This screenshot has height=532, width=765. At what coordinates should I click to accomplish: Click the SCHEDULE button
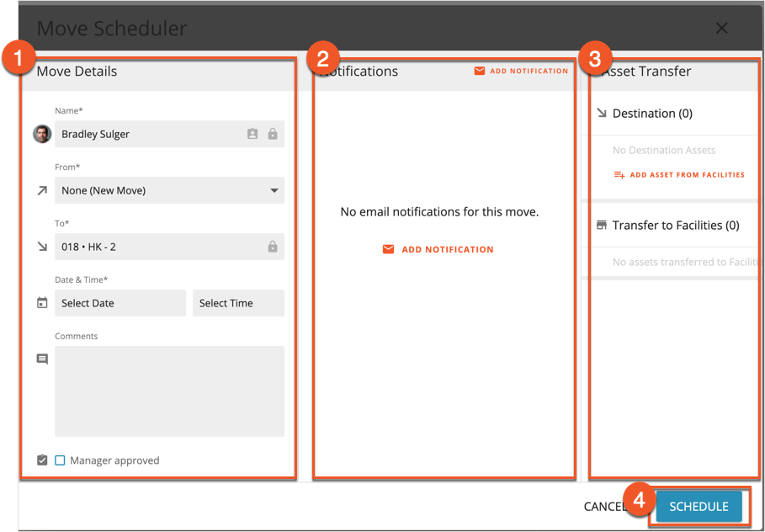pos(699,506)
